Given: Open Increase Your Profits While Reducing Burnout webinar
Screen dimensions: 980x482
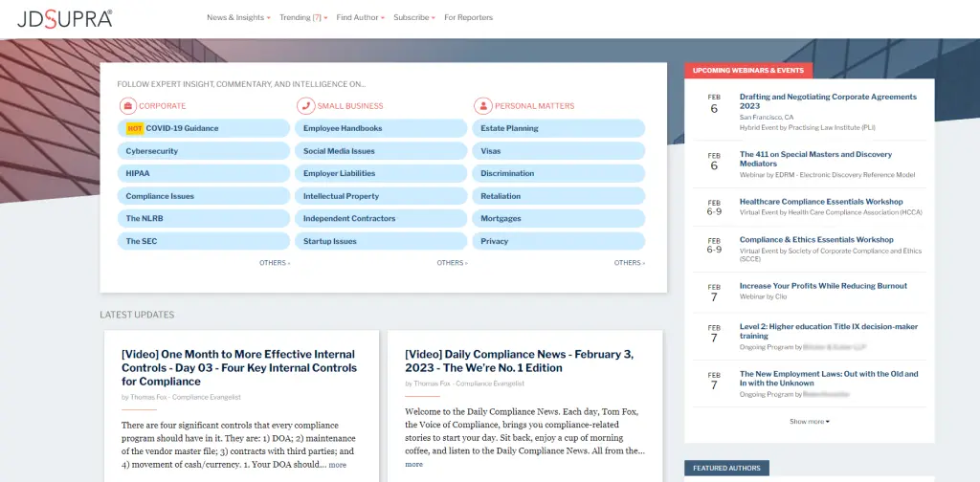Looking at the screenshot, I should click(x=823, y=286).
